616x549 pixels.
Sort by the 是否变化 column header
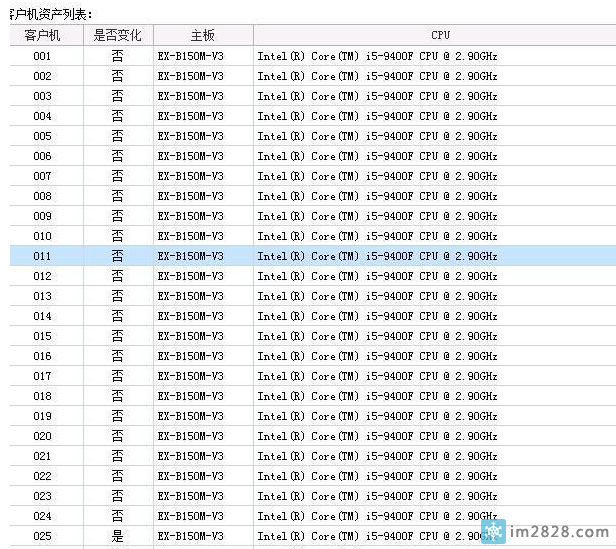pyautogui.click(x=117, y=35)
